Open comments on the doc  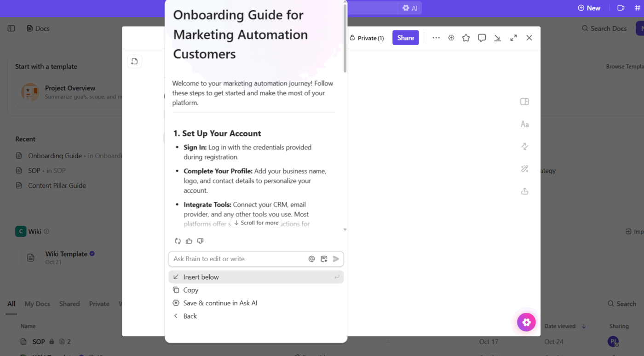[482, 38]
